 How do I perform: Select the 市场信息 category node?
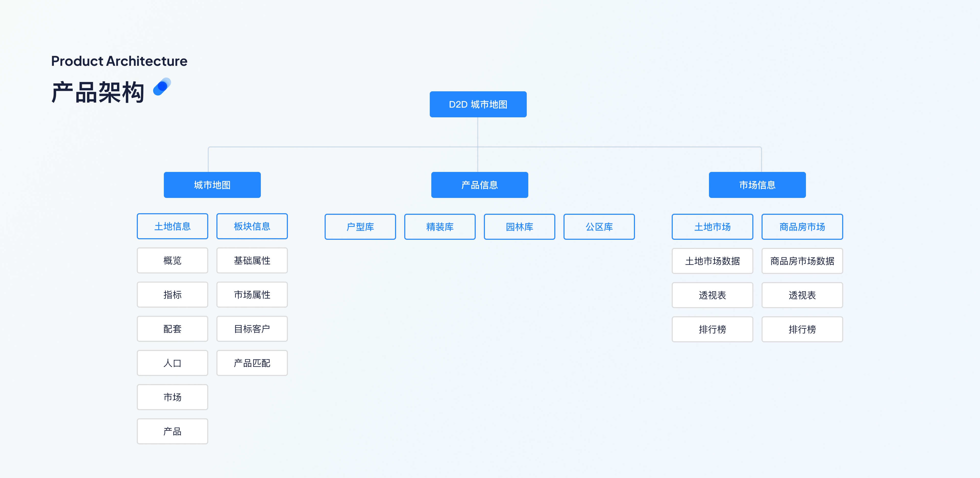pyautogui.click(x=757, y=185)
